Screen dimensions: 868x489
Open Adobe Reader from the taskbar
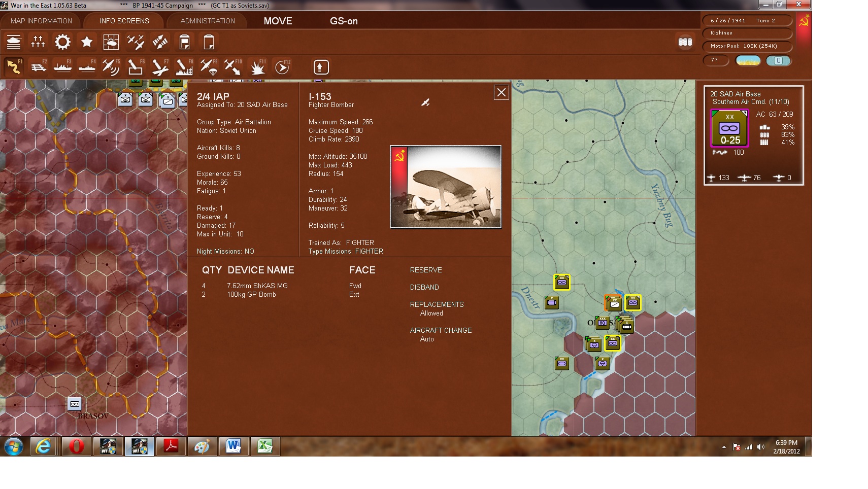coord(170,446)
